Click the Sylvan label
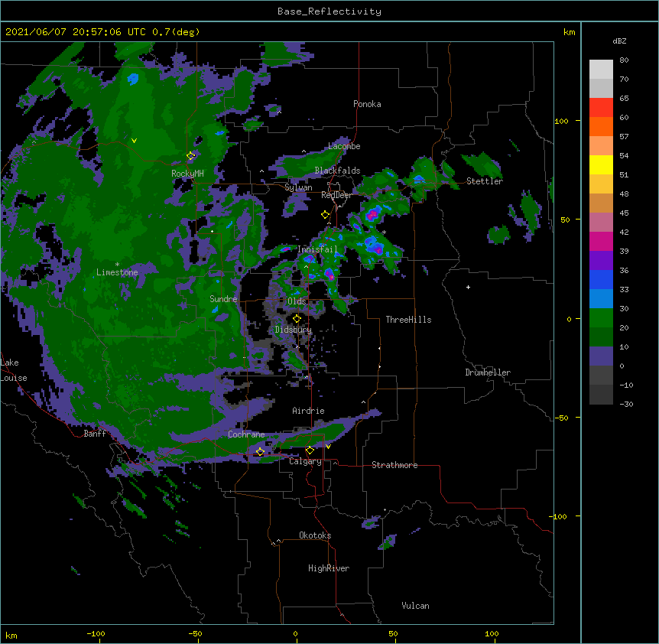The width and height of the screenshot is (659, 644). pos(298,187)
